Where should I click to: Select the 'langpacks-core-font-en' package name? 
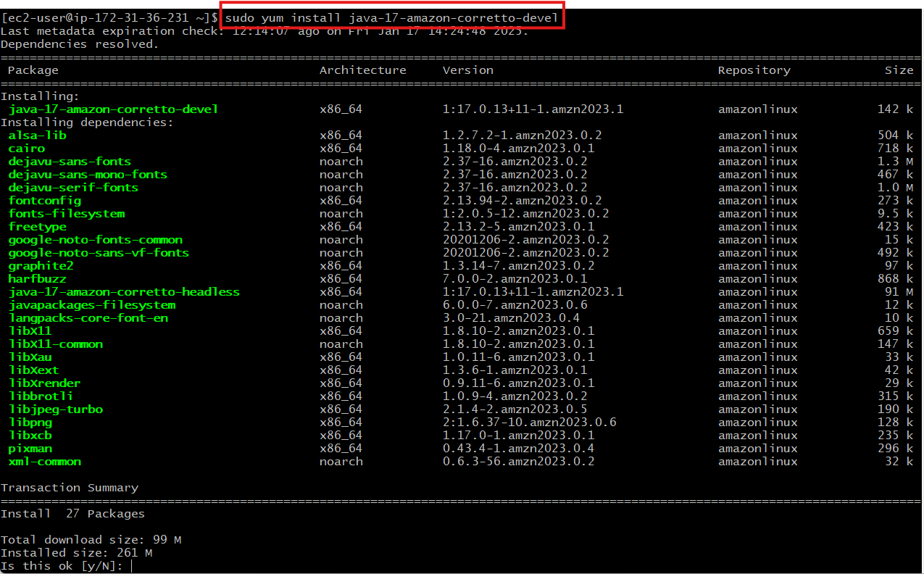click(x=88, y=318)
